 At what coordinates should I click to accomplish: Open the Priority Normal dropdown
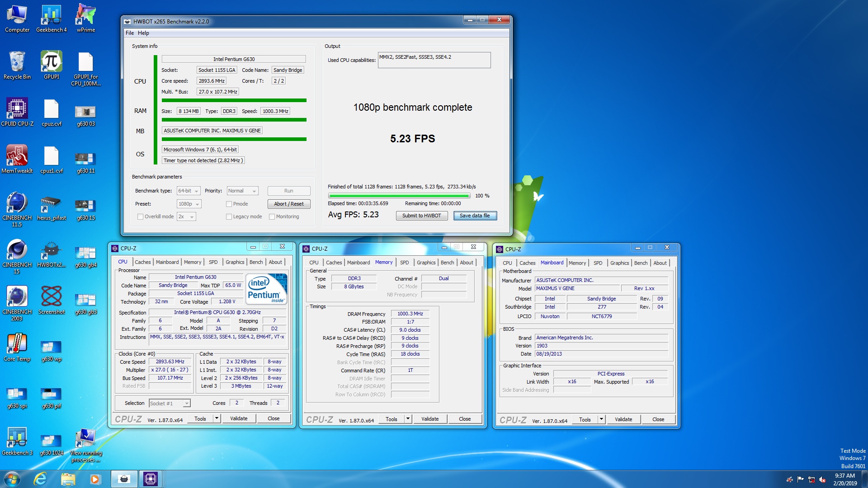[242, 191]
